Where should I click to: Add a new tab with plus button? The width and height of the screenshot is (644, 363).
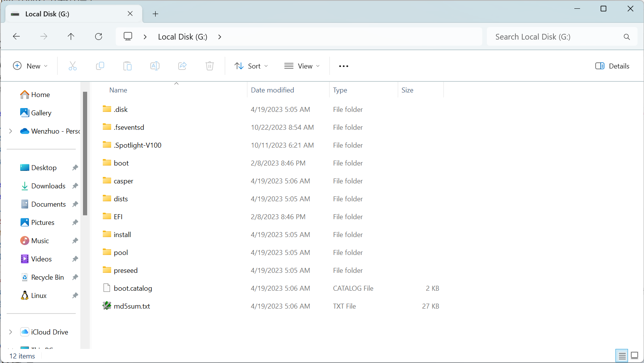click(155, 14)
